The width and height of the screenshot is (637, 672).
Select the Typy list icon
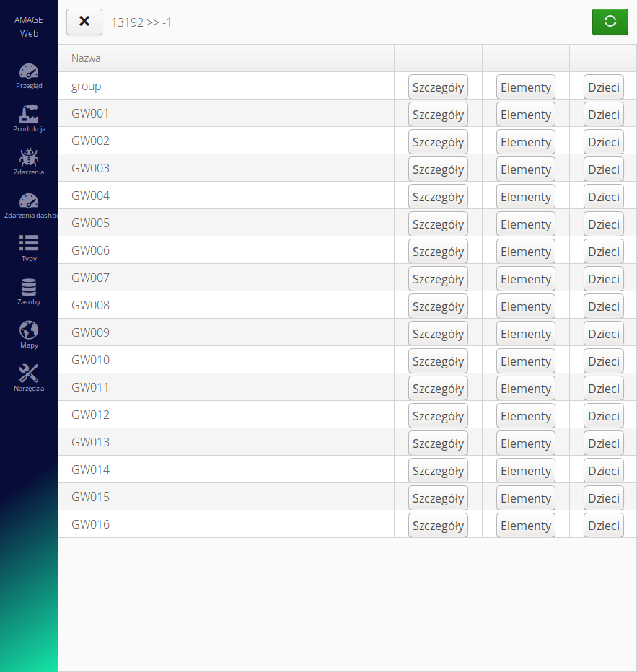(x=29, y=244)
